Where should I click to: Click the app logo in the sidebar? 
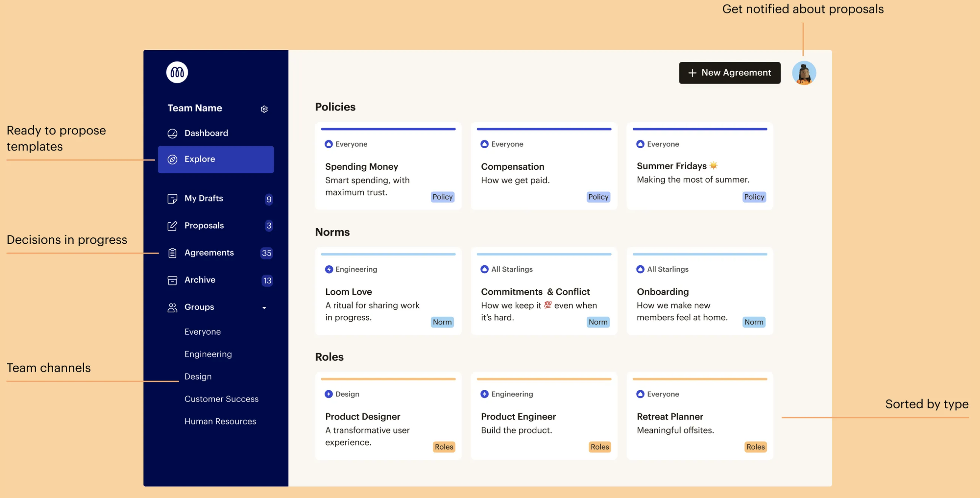[x=177, y=72]
